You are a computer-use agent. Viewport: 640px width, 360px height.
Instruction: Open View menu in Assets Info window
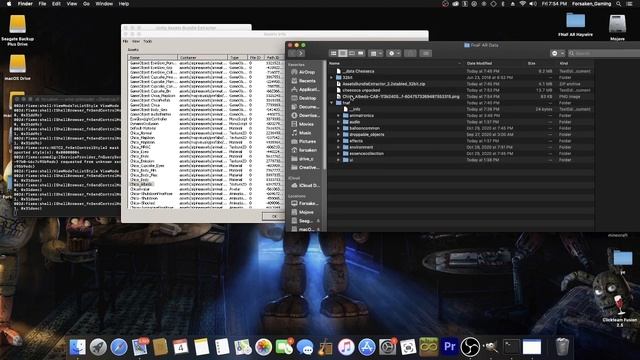[x=136, y=41]
